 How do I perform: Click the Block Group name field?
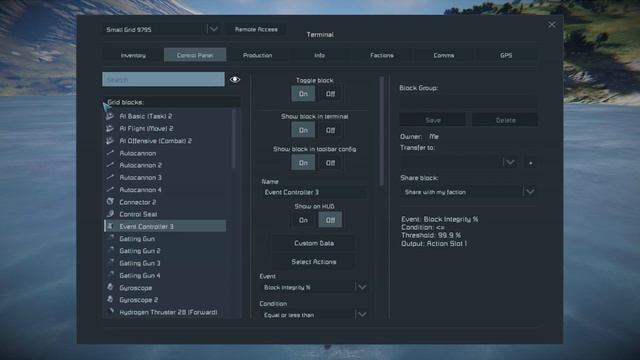pos(468,102)
